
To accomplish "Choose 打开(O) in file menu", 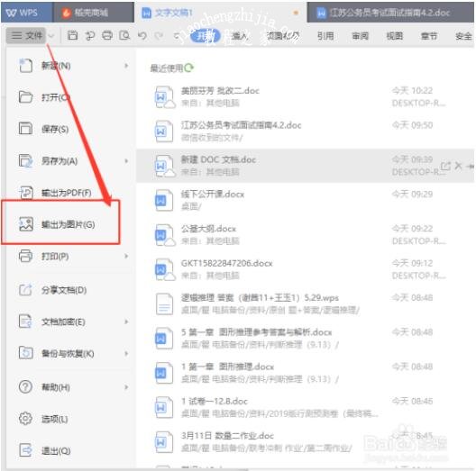I will 69,97.
